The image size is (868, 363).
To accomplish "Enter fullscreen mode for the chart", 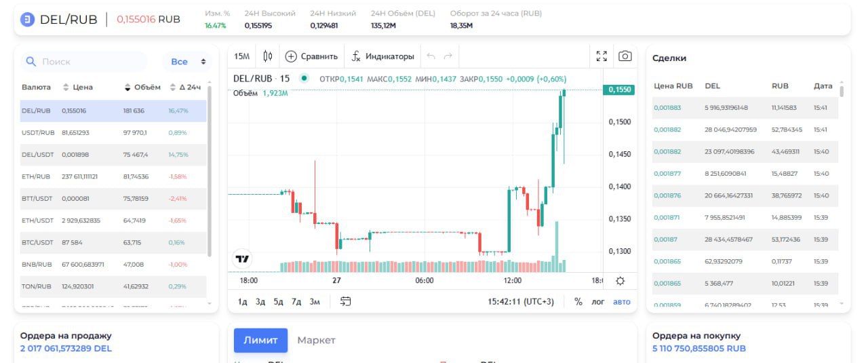I will coord(601,56).
